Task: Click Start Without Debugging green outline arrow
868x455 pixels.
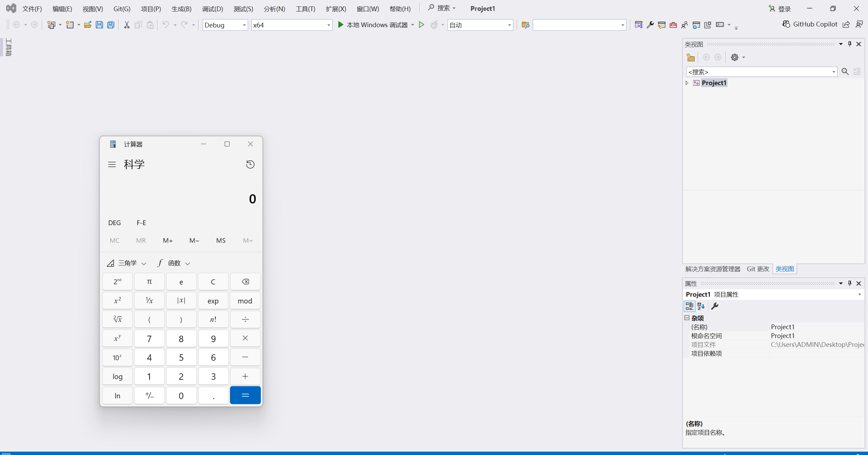Action: point(421,25)
